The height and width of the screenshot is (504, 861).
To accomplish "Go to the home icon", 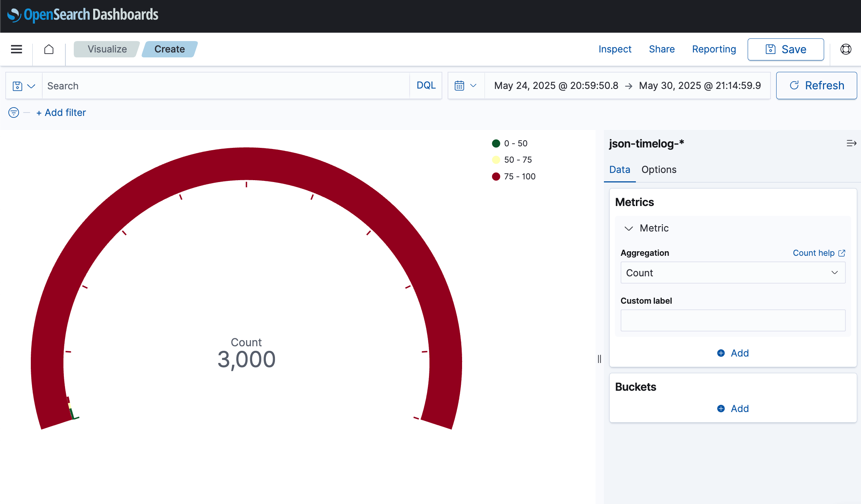I will click(x=49, y=49).
